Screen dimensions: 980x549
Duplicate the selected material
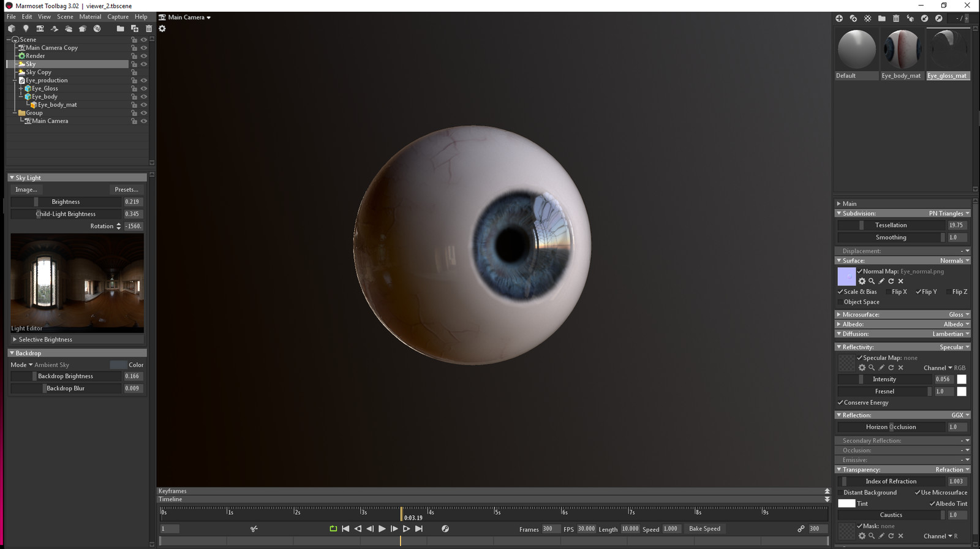pos(853,18)
